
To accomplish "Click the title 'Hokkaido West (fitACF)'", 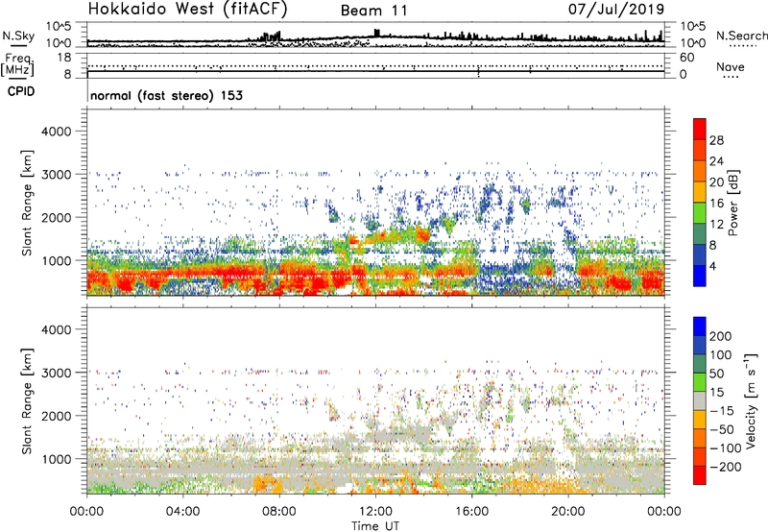I will pyautogui.click(x=187, y=10).
